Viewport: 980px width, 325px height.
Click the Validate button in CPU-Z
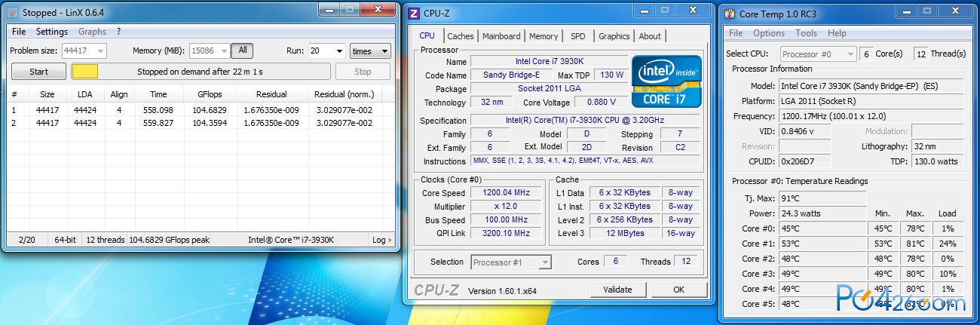(x=618, y=290)
